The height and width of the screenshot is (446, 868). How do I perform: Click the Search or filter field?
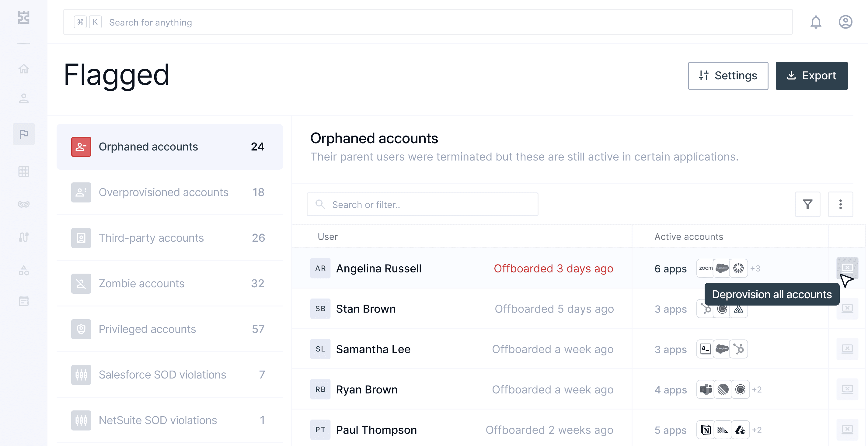click(x=422, y=204)
